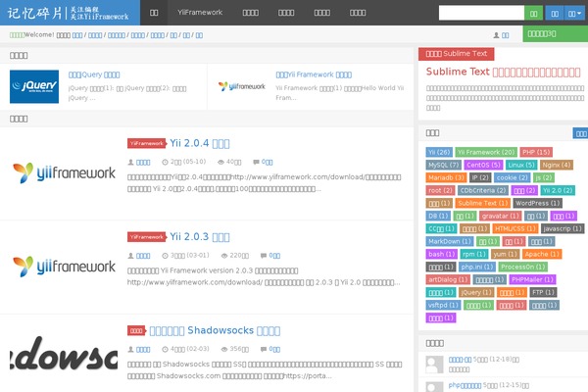Select the javascrip (1) tag
Image resolution: width=588 pixels, height=392 pixels.
(x=563, y=228)
